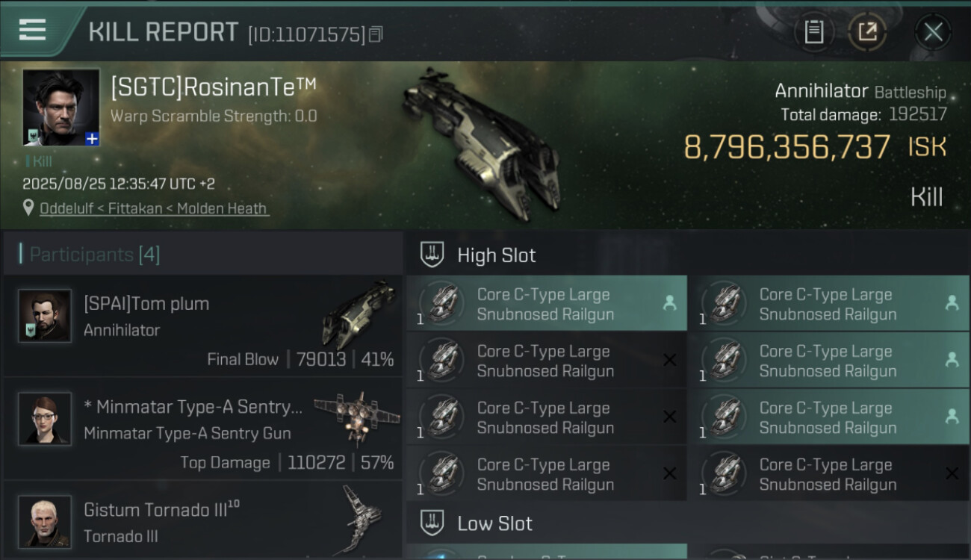Open RosinanTe victim portrait
Viewport: 971px width, 560px height.
click(x=61, y=106)
